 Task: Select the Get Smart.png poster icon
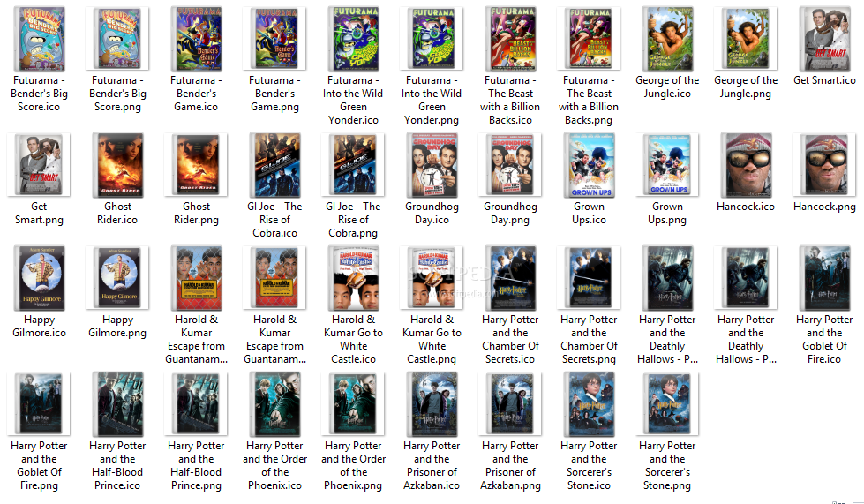tap(39, 165)
